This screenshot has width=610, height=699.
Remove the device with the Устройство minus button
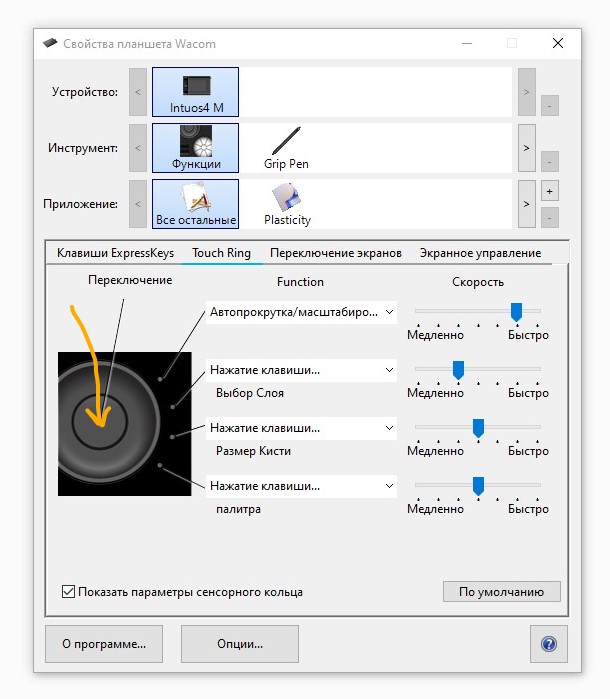(x=549, y=106)
